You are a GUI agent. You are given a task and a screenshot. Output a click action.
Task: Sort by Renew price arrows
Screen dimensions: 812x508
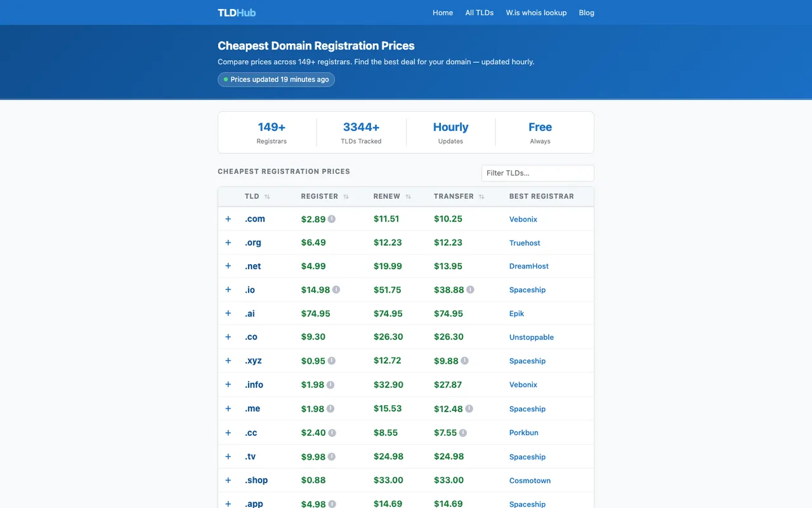coord(408,197)
